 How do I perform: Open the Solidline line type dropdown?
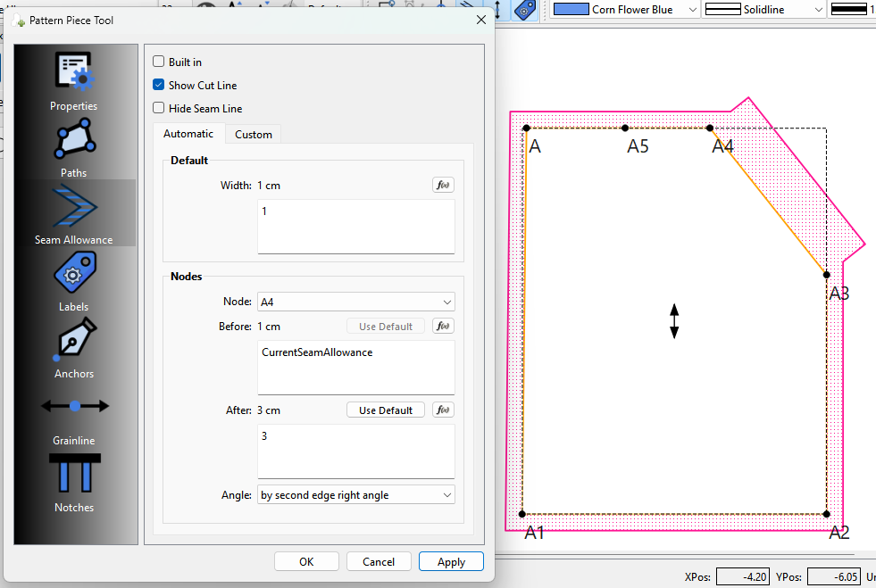(x=763, y=10)
